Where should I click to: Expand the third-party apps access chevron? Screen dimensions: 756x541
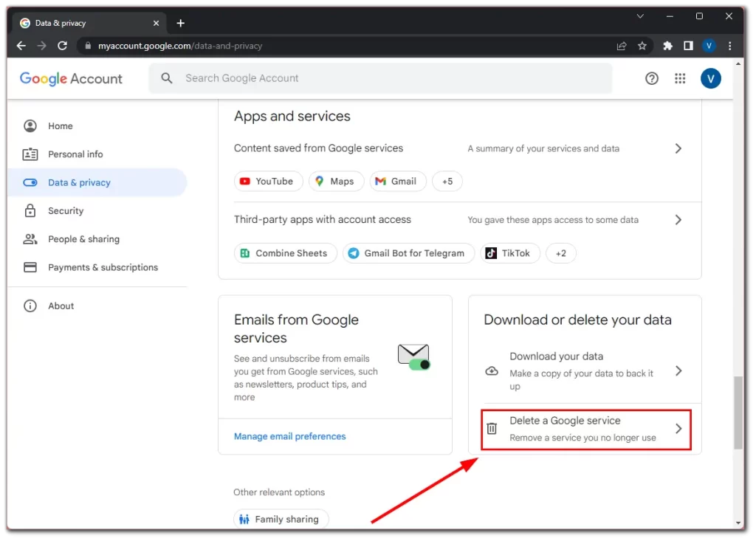click(x=678, y=220)
